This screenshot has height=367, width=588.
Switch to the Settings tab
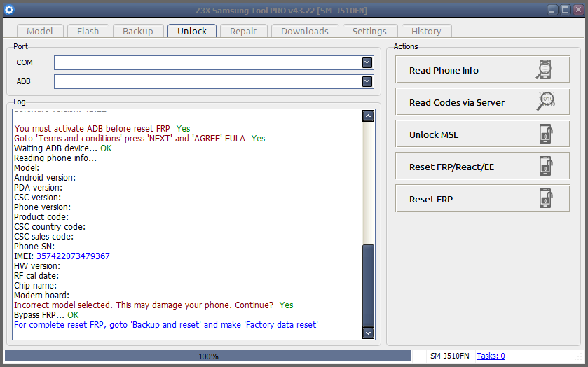coord(370,31)
